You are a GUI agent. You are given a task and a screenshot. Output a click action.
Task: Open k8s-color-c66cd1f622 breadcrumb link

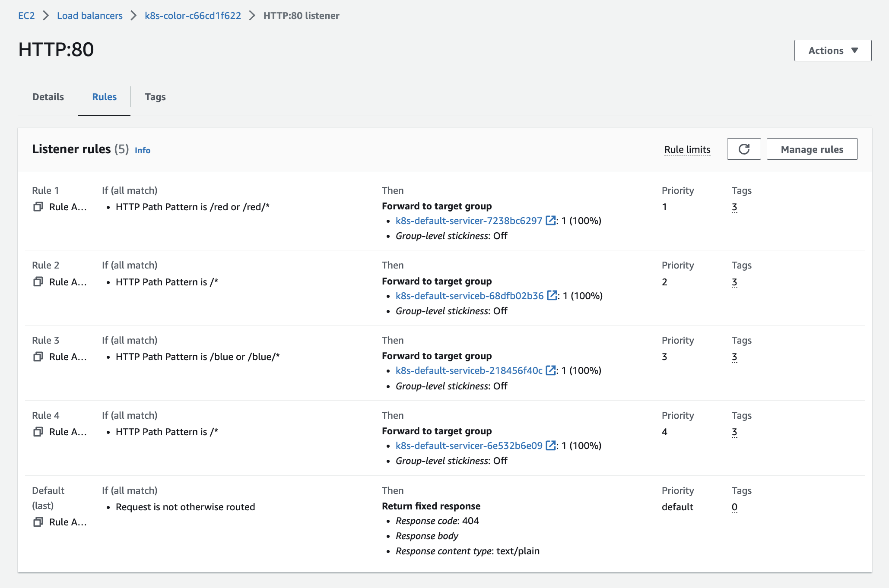pyautogui.click(x=193, y=16)
